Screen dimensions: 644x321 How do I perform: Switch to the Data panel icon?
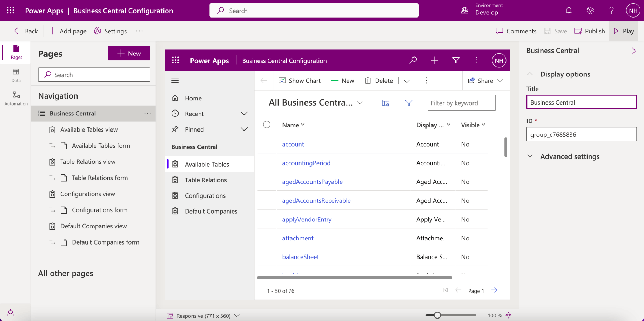16,75
